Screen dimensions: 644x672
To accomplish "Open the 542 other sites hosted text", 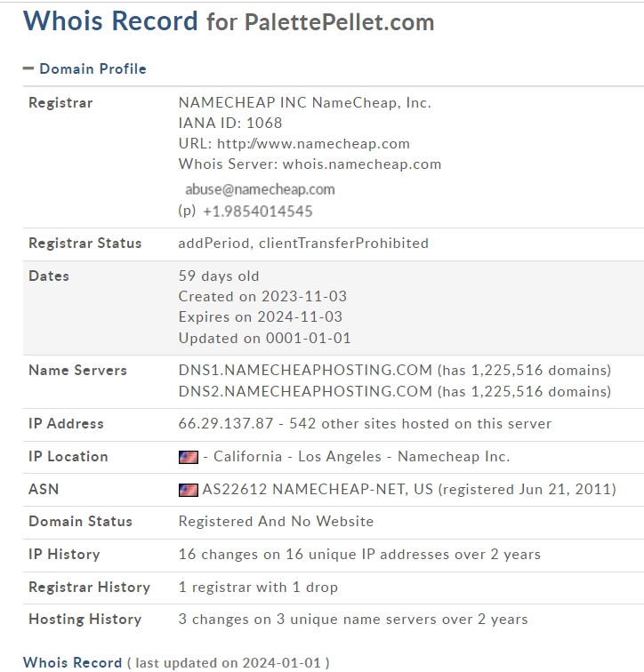I will pyautogui.click(x=420, y=423).
